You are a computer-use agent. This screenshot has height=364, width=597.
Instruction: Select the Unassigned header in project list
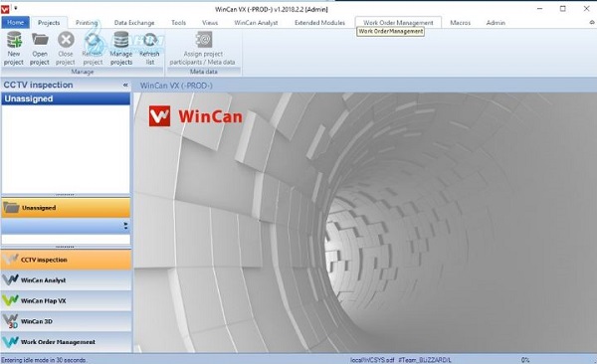coord(66,98)
